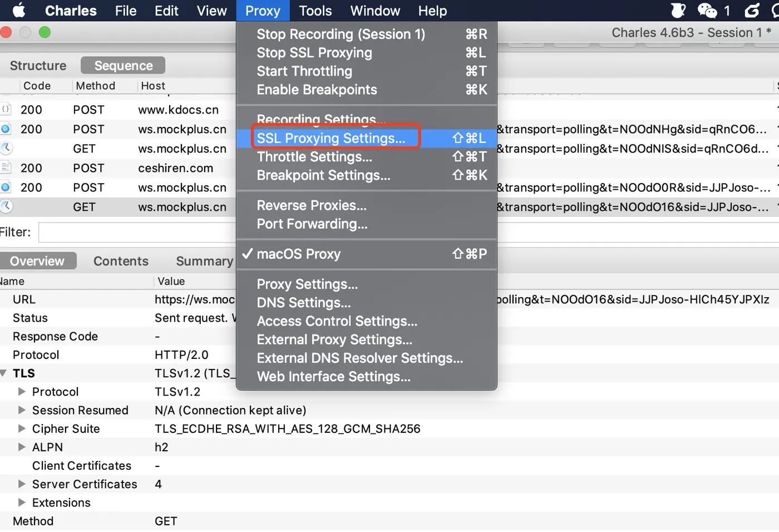Collapse the TLS section

(x=4, y=373)
